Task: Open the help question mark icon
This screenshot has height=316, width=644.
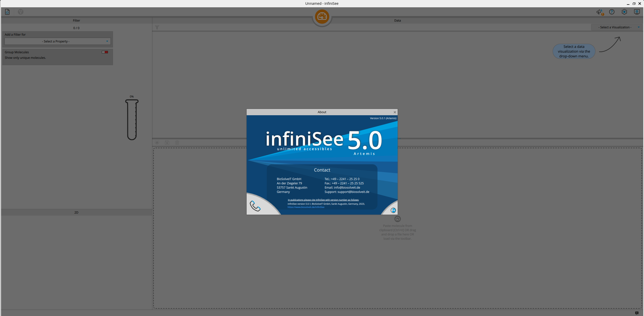Action: click(612, 12)
